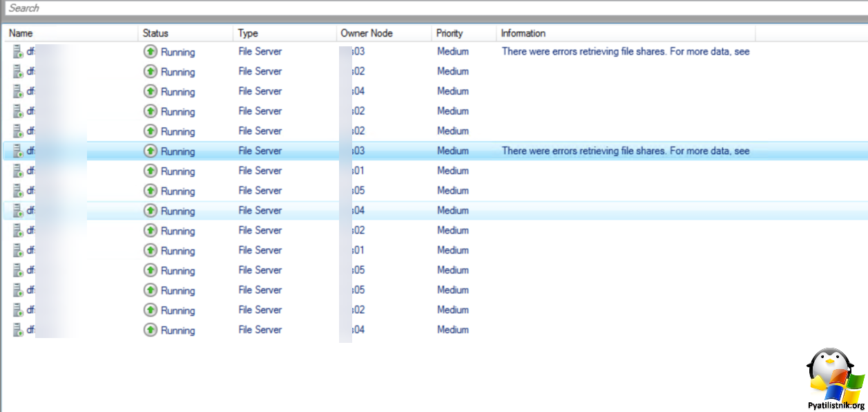Select File Server type in the highlighted row

coord(260,151)
